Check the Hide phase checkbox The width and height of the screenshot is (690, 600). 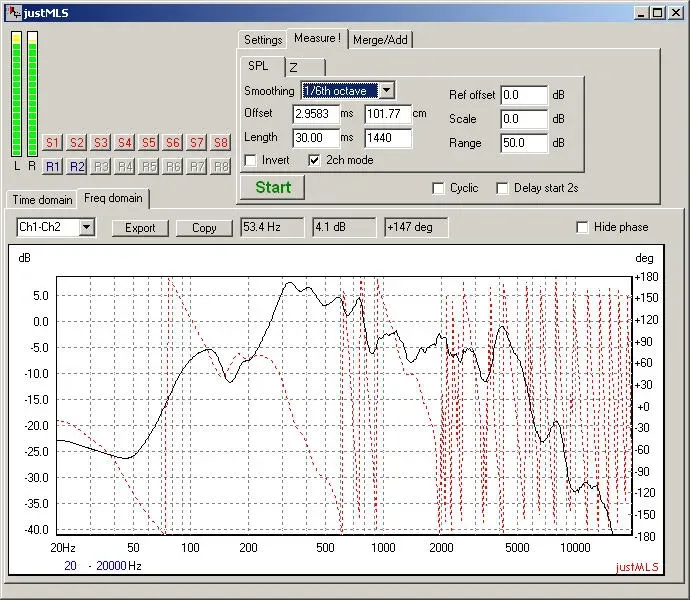pyautogui.click(x=582, y=227)
